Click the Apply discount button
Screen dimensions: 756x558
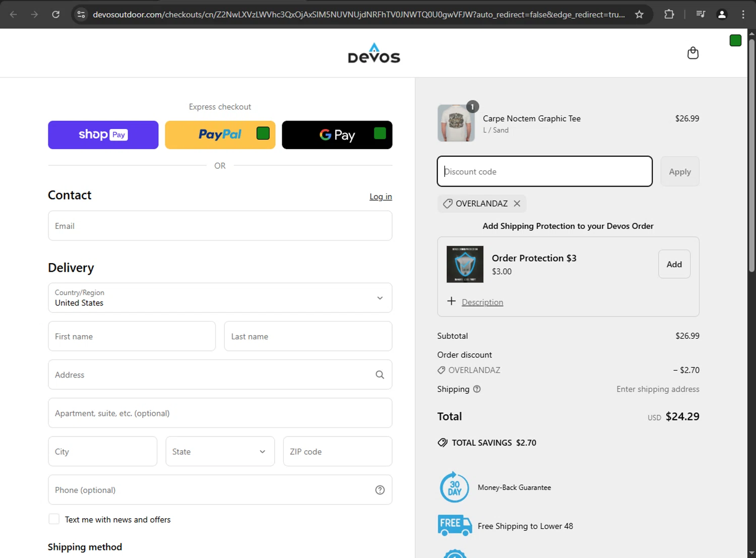coord(680,171)
